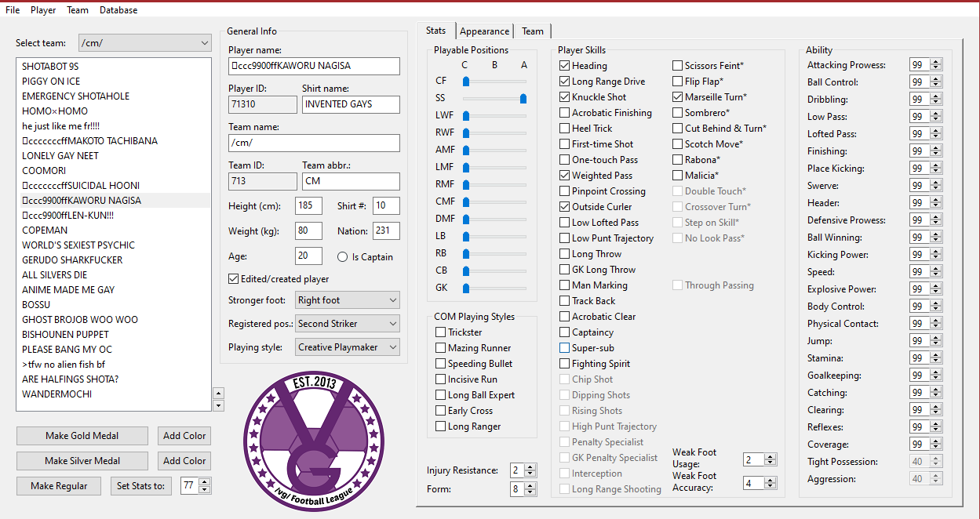Image resolution: width=980 pixels, height=519 pixels.
Task: Switch to the Team tab
Action: click(x=533, y=31)
